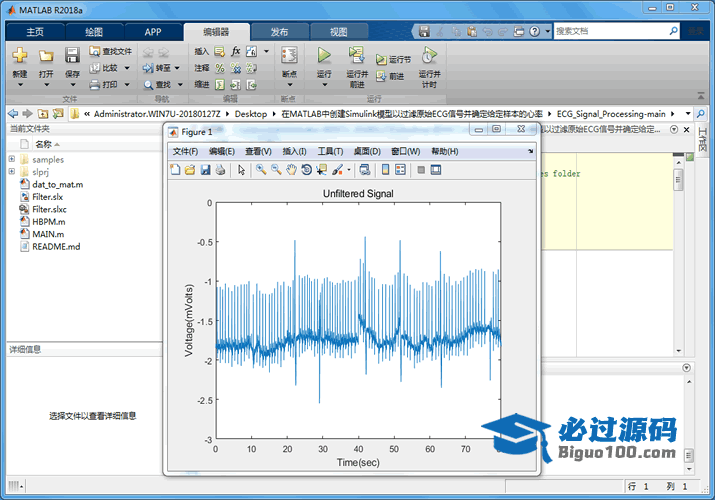This screenshot has height=500, width=715.
Task: Click the show plot tools icon
Action: [x=436, y=170]
